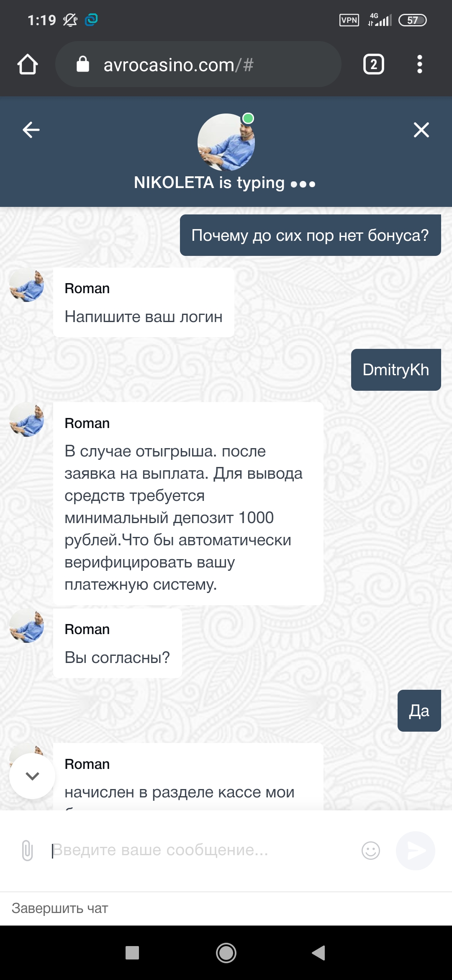Viewport: 452px width, 980px height.
Task: Open the browser tab switcher
Action: point(373,64)
